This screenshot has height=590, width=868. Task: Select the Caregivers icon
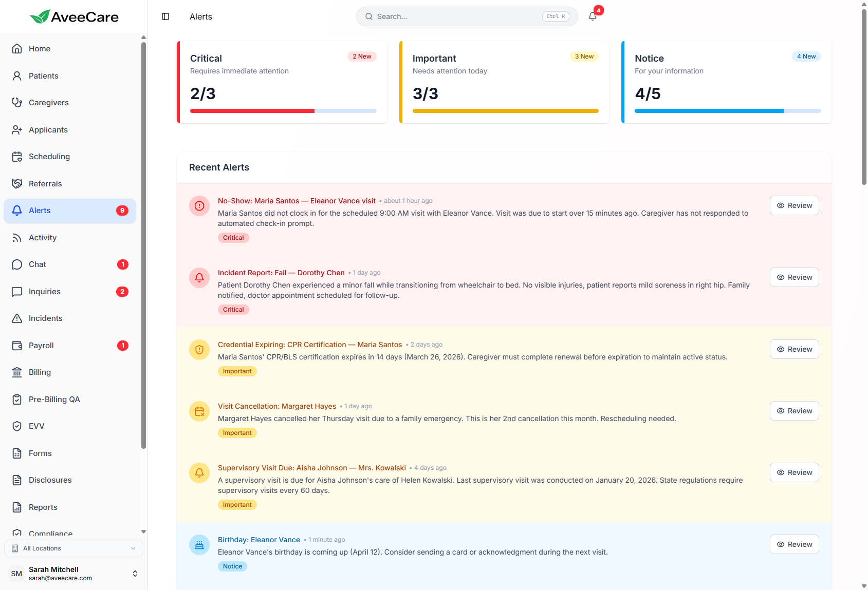coord(17,102)
